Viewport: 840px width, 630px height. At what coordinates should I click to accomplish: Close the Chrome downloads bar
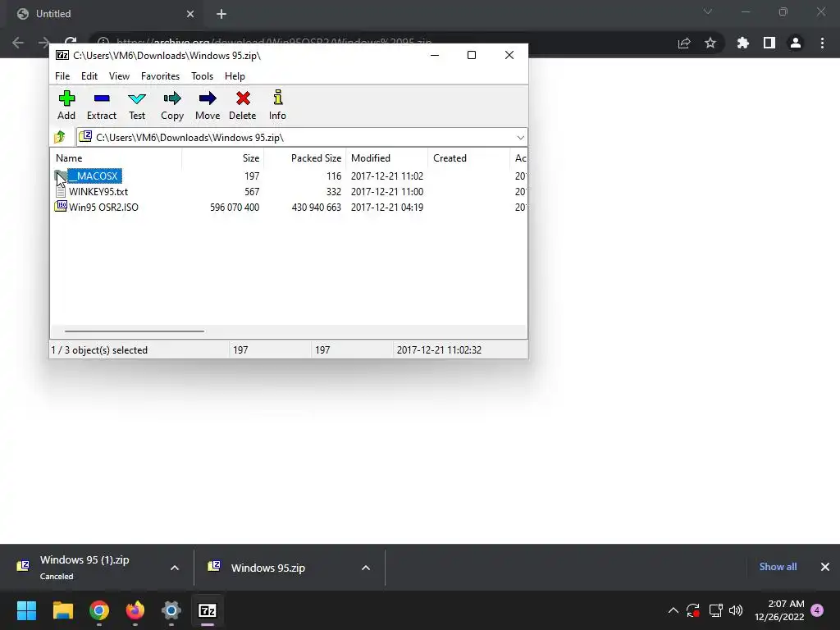pyautogui.click(x=825, y=567)
